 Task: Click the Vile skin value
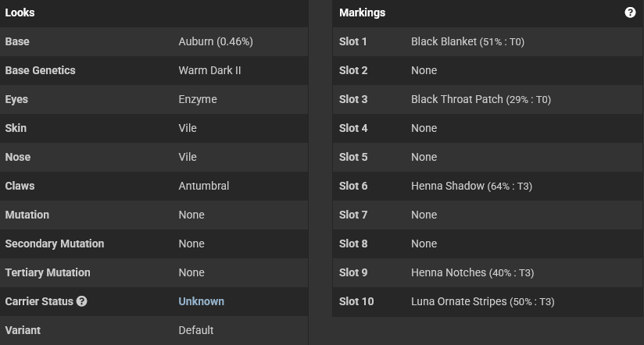coord(188,128)
